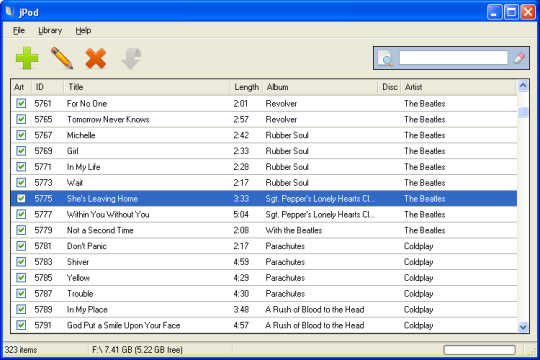Toggle checkbox for the Shiver track
Screen dimensions: 540x360
click(x=21, y=262)
